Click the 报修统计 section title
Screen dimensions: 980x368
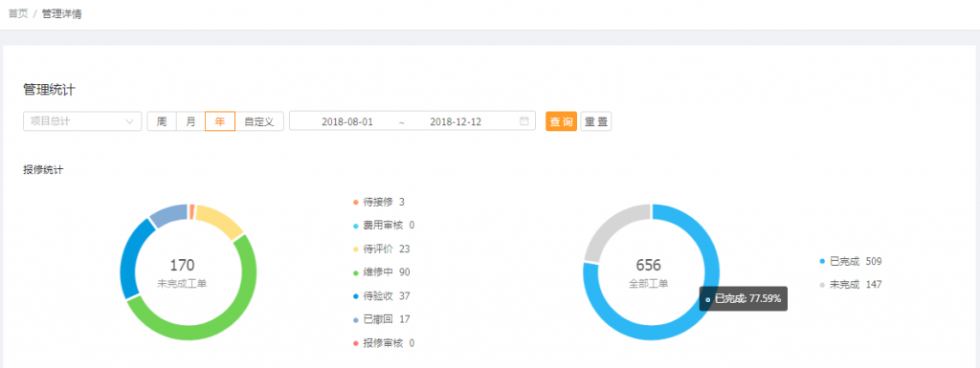[42, 169]
